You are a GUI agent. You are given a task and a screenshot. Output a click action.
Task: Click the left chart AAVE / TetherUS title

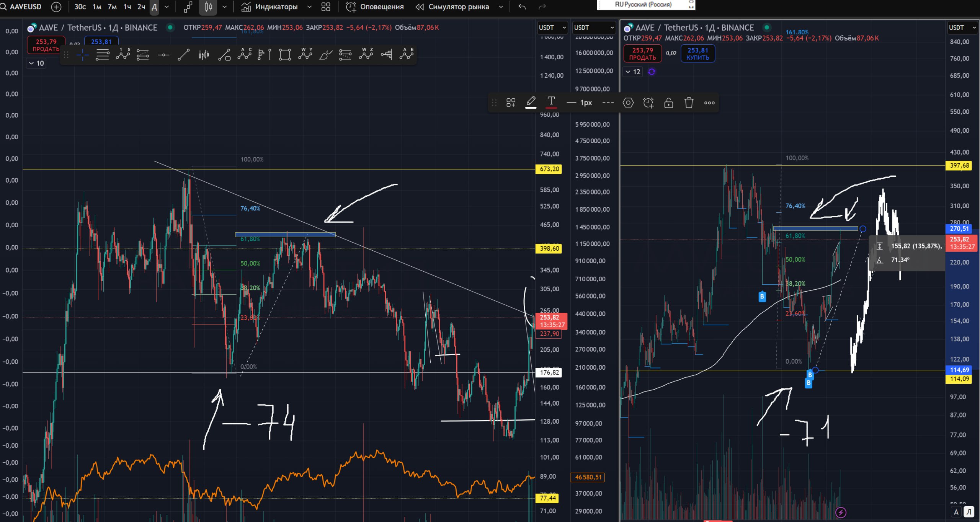click(98, 28)
